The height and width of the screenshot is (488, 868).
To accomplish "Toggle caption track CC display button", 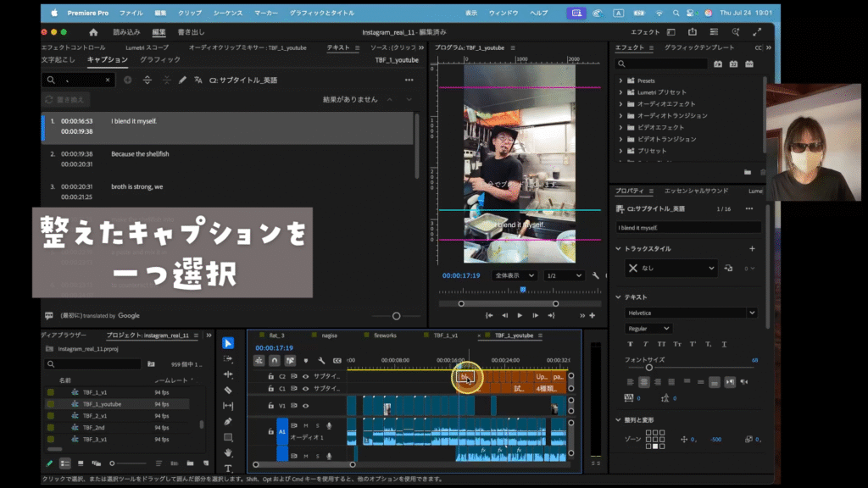I will pyautogui.click(x=337, y=361).
